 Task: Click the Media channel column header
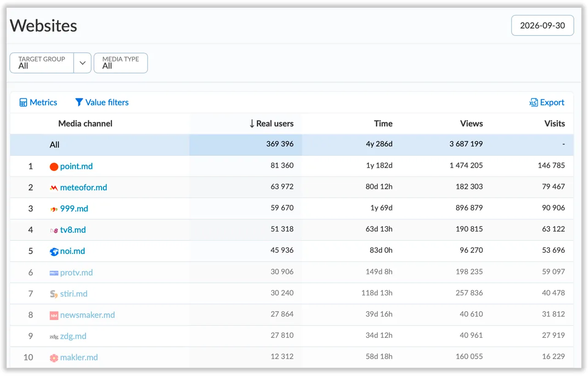point(85,124)
